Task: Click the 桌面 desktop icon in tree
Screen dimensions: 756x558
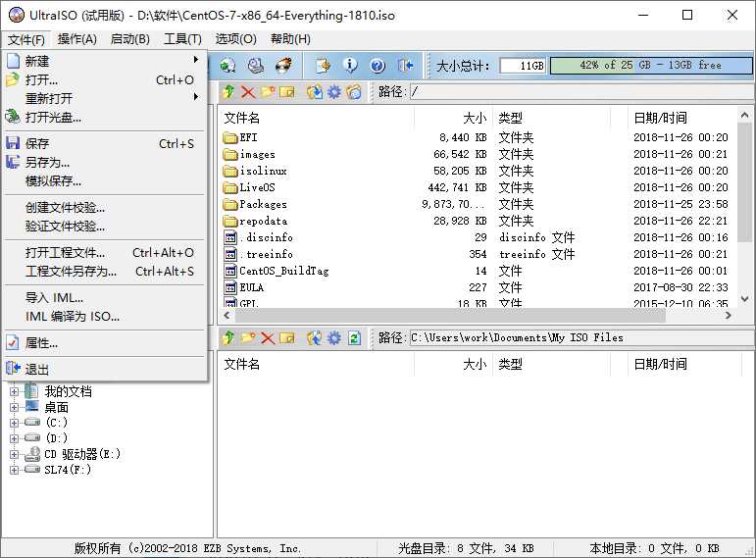Action: tap(32, 407)
